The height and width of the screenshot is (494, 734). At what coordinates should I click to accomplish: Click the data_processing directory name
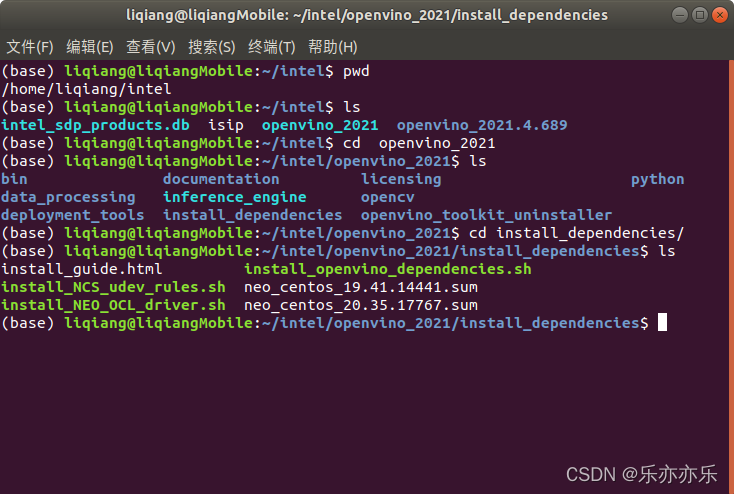click(x=68, y=197)
